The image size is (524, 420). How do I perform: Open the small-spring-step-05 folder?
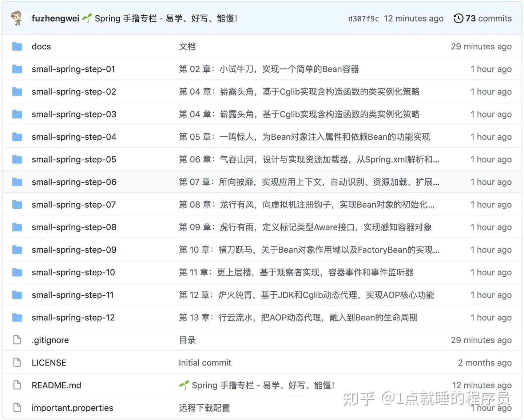click(x=74, y=159)
